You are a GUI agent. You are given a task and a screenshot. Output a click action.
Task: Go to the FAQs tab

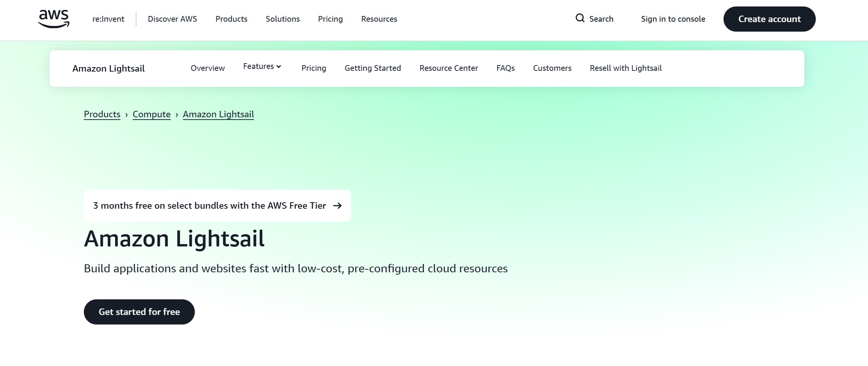pos(505,68)
